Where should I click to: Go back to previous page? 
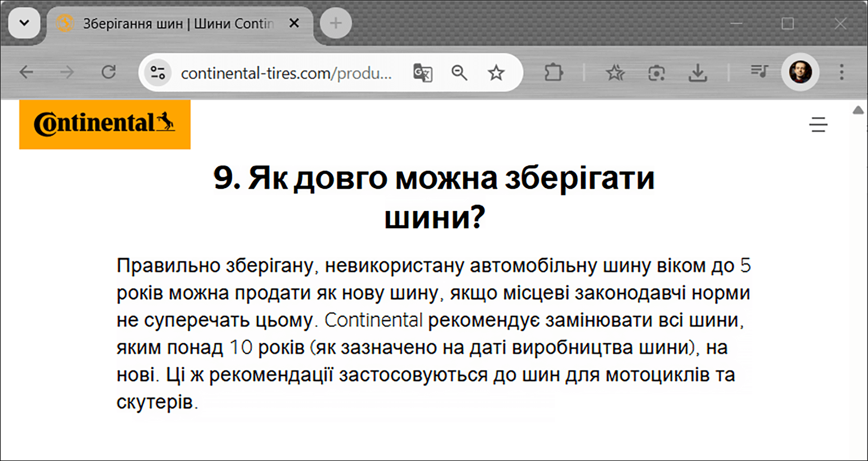pyautogui.click(x=26, y=72)
